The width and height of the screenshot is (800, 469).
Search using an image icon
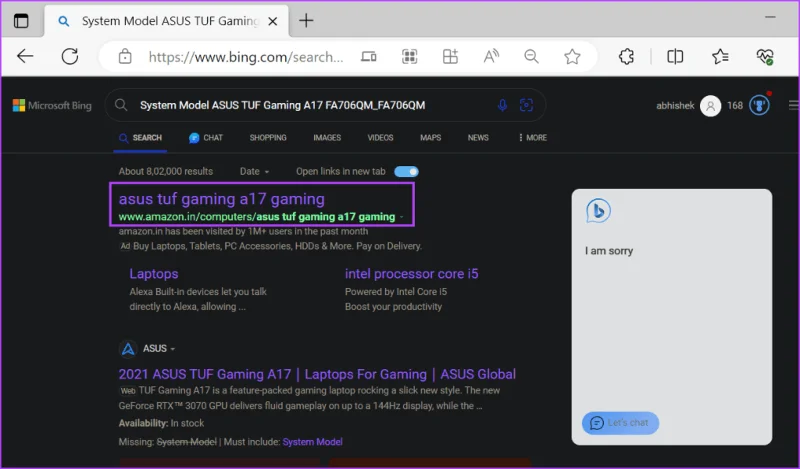pos(527,105)
